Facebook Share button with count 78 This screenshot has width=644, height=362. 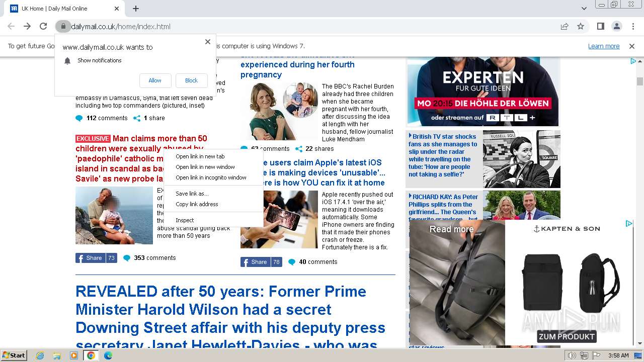point(261,262)
